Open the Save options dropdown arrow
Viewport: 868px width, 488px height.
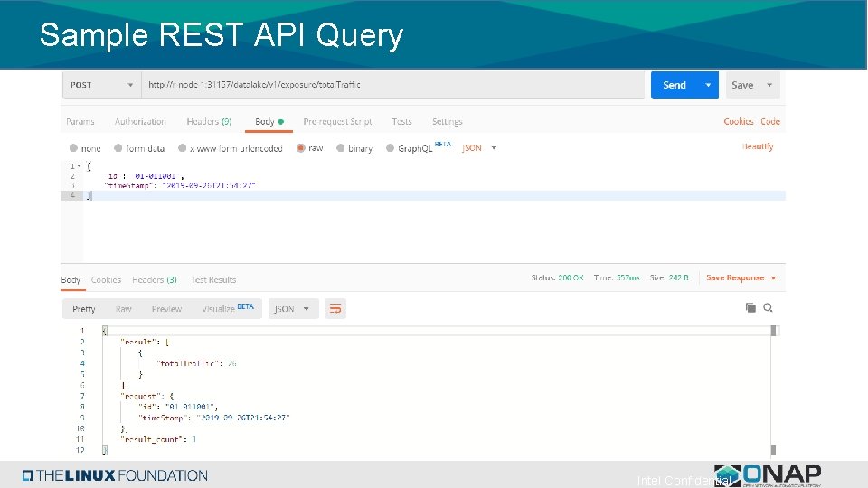769,85
